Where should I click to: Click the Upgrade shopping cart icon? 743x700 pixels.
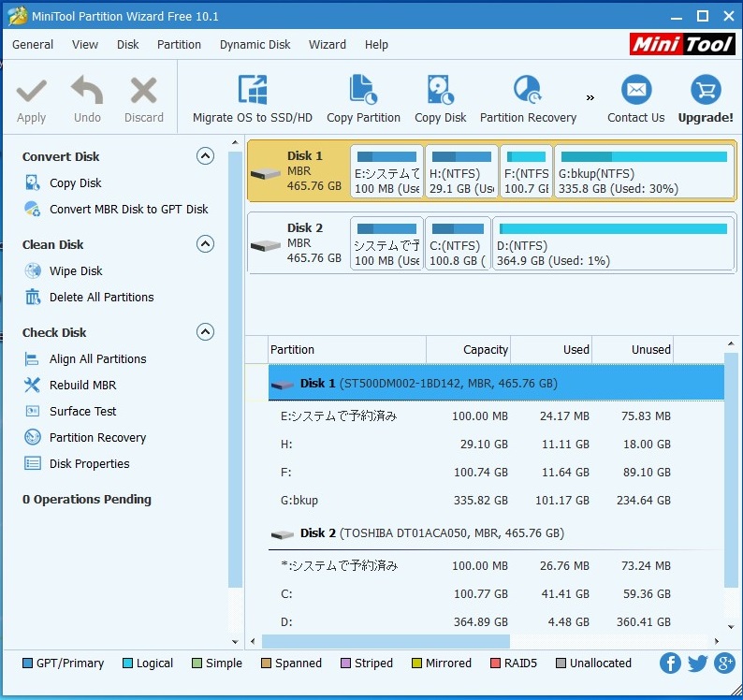pos(706,90)
